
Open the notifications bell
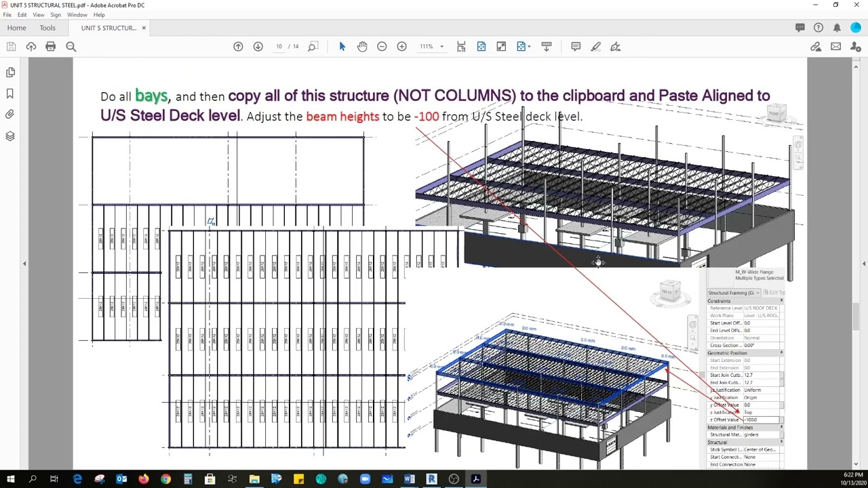pos(837,28)
